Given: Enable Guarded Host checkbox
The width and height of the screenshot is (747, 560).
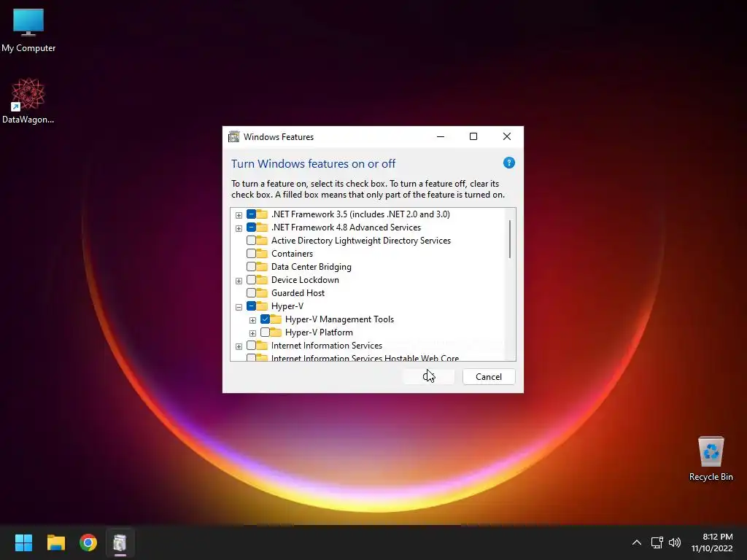Looking at the screenshot, I should [x=251, y=293].
